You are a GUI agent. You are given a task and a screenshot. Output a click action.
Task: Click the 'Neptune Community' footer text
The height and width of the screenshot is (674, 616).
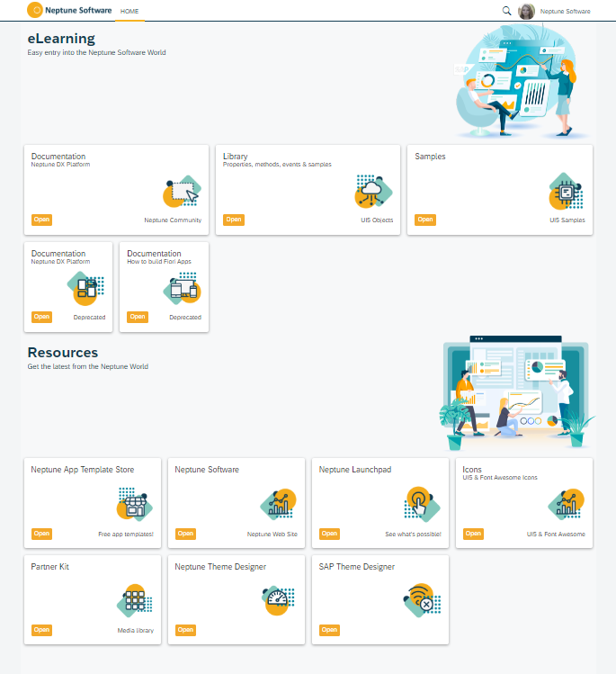point(173,220)
